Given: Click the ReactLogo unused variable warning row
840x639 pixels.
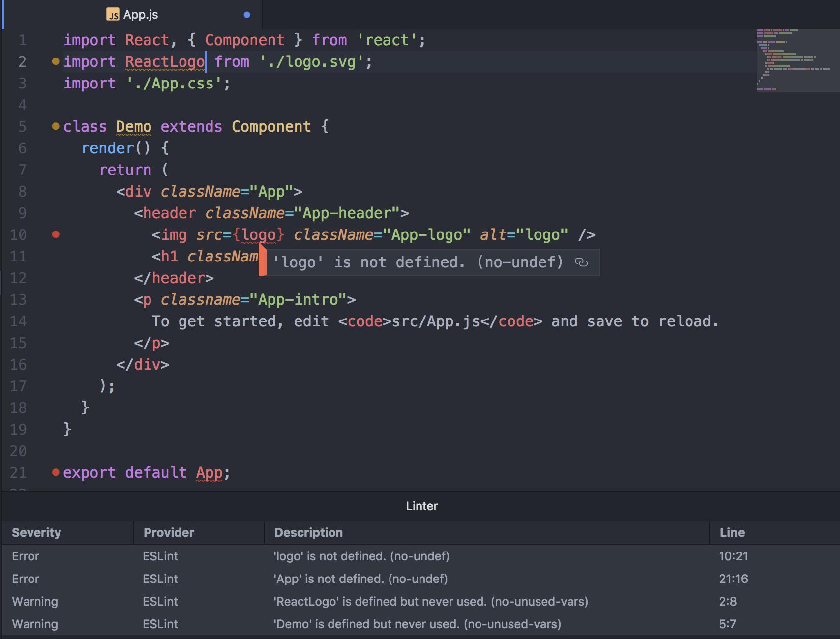Looking at the screenshot, I should click(x=431, y=601).
